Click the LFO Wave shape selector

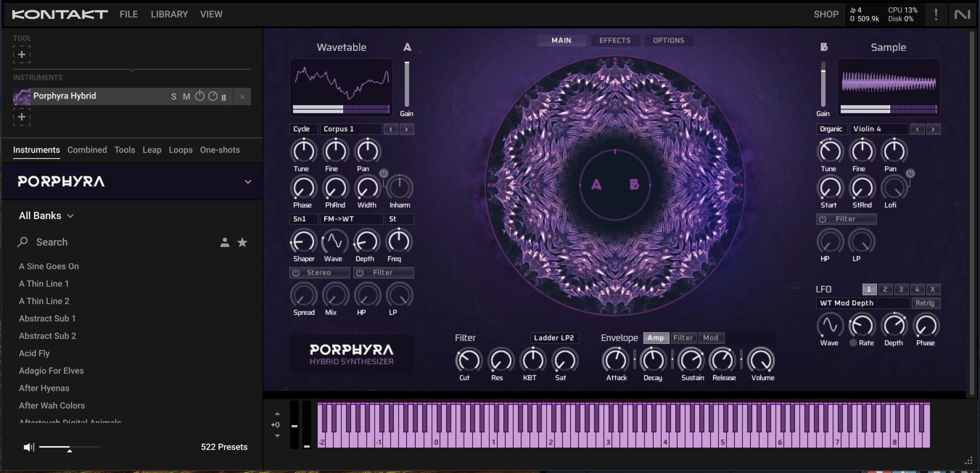point(830,326)
